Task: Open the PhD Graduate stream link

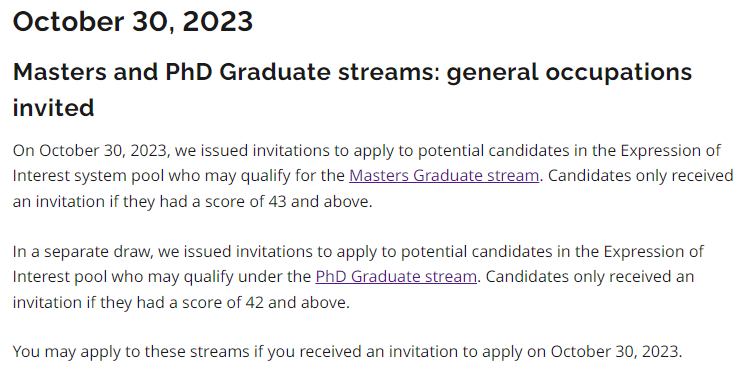Action: click(396, 276)
